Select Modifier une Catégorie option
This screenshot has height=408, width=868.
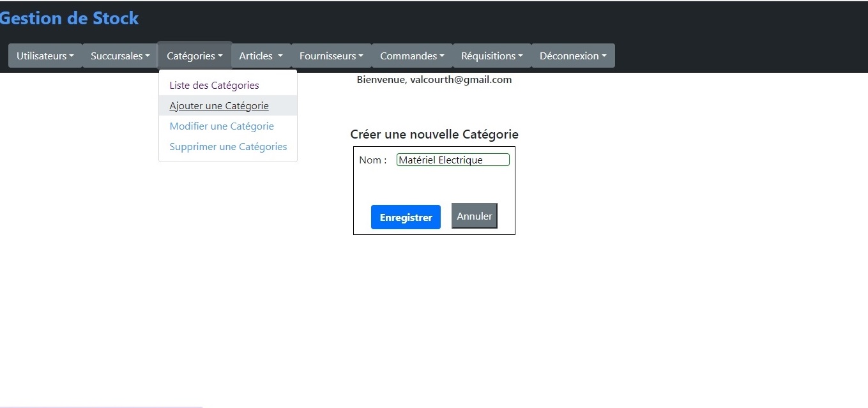222,126
